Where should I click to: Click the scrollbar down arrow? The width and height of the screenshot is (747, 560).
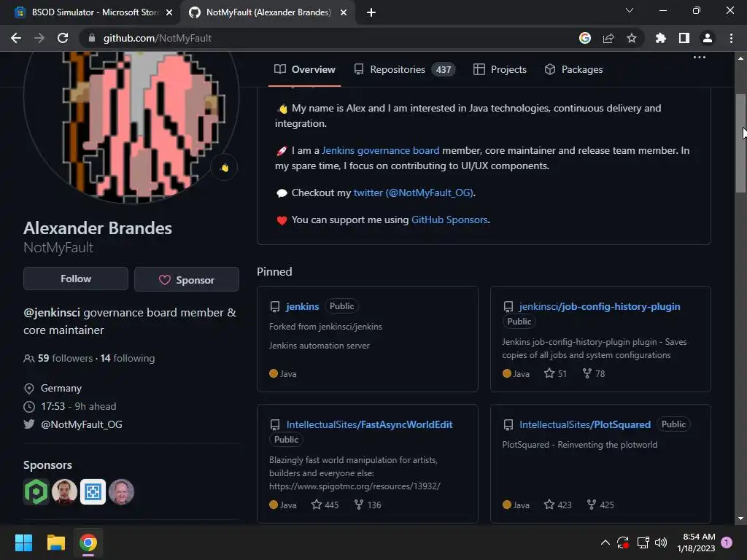(740, 518)
